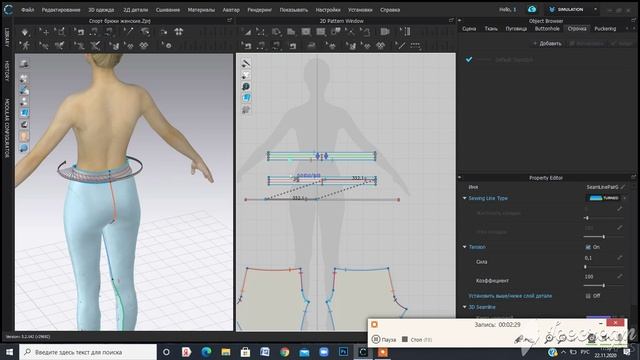This screenshot has width=640, height=360.
Task: Select the Select/Move tool in the 3D toolbar
Action: pos(44,32)
